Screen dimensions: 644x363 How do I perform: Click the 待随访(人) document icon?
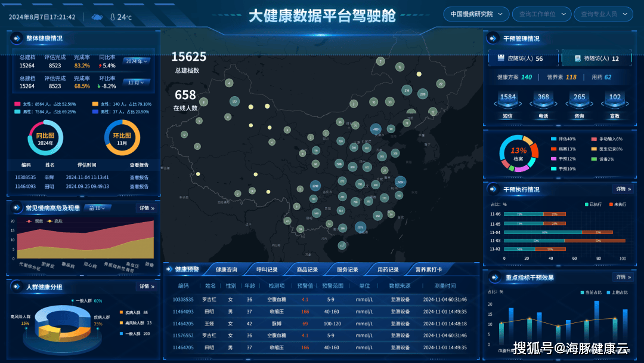577,59
